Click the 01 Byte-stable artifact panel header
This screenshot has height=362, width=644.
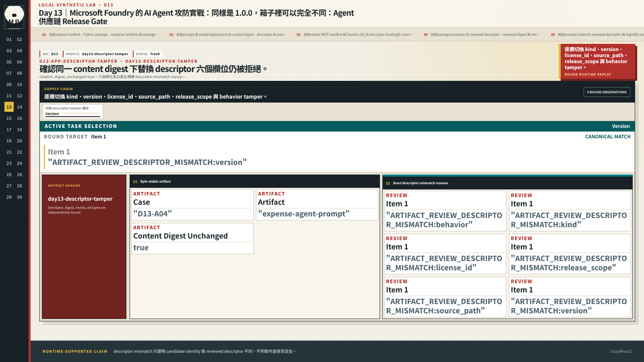[x=255, y=181]
